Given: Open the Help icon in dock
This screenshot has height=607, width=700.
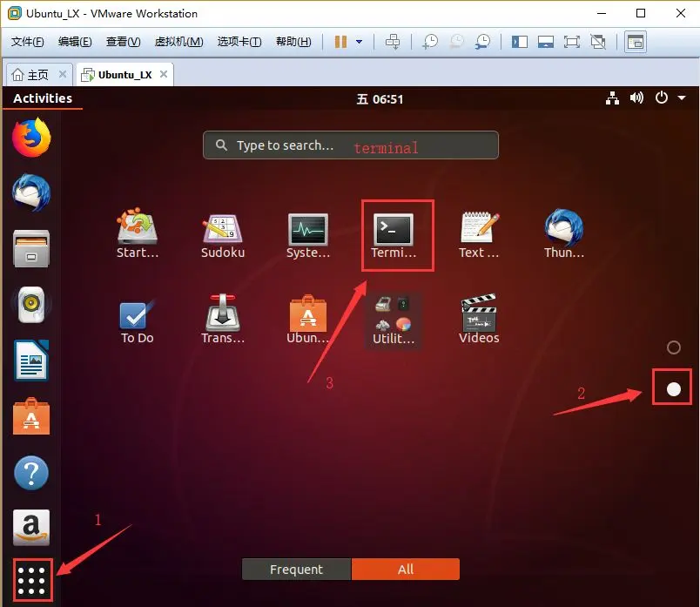Looking at the screenshot, I should (31, 473).
